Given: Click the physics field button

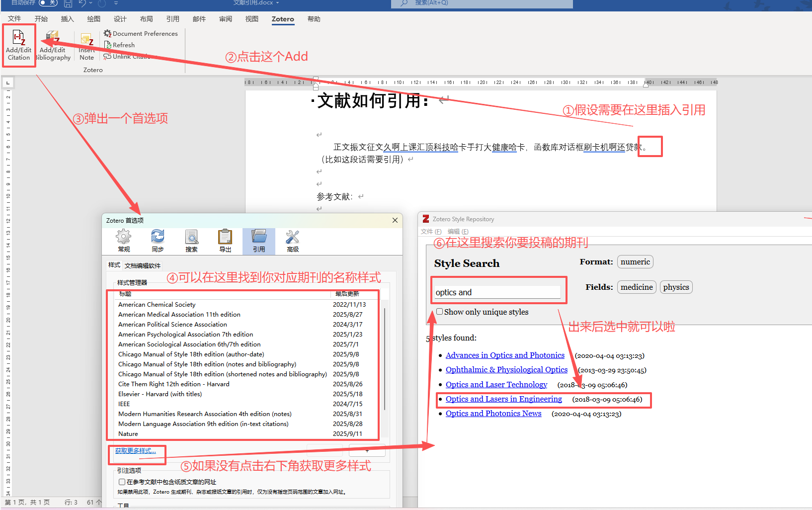Looking at the screenshot, I should coord(676,287).
